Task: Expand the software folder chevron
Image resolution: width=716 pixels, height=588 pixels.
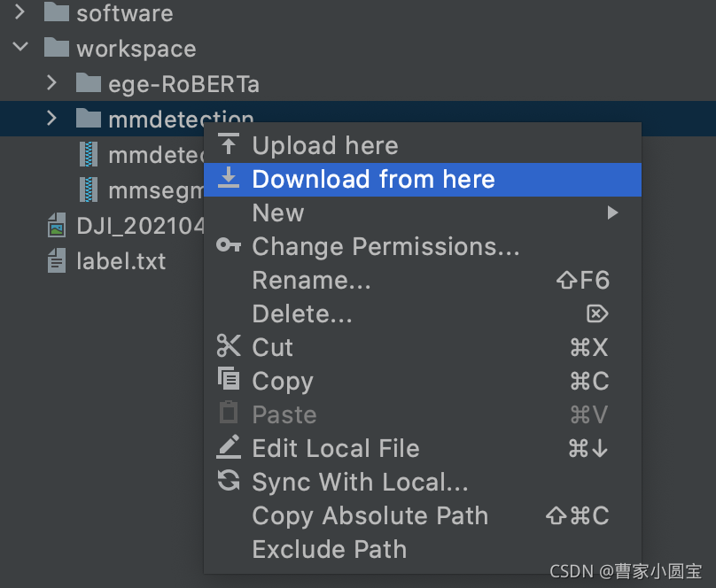Action: (x=19, y=12)
